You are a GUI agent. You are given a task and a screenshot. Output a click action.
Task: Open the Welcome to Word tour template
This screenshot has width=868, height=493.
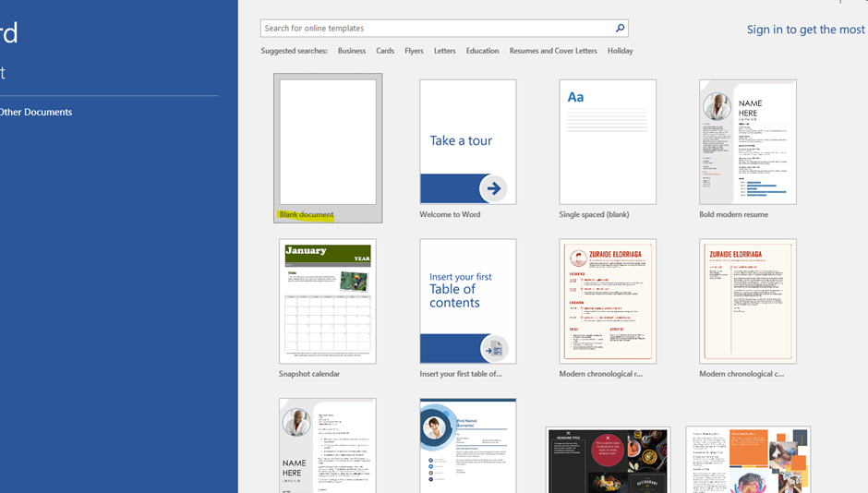[x=468, y=142]
